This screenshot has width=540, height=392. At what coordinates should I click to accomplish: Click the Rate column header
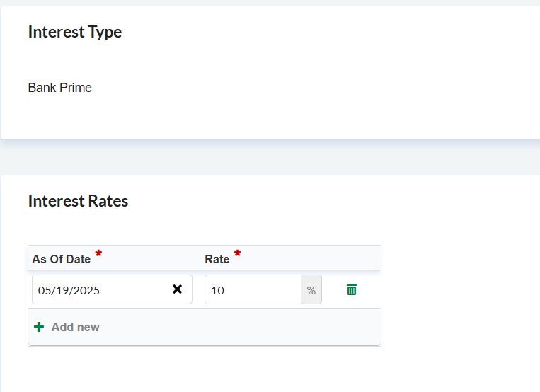(x=217, y=259)
